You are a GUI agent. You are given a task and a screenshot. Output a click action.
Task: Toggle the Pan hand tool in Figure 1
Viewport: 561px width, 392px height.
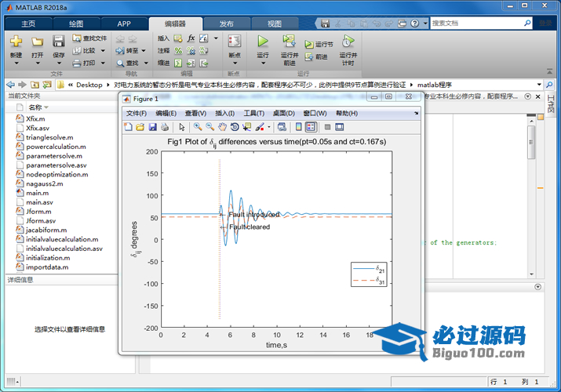pyautogui.click(x=222, y=127)
